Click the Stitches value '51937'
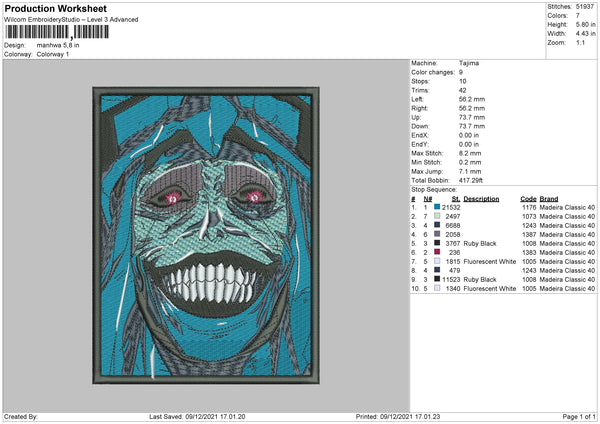The width and height of the screenshot is (600, 424). point(585,7)
